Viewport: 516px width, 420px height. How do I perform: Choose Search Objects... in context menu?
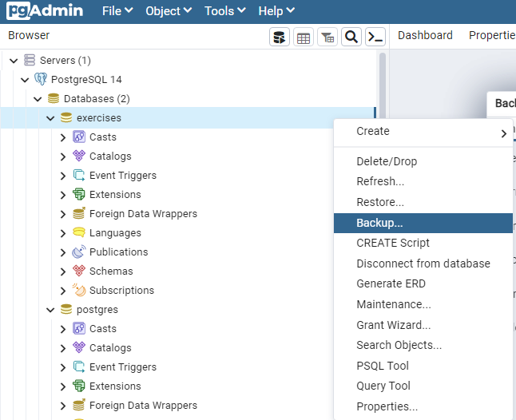[x=423, y=345]
